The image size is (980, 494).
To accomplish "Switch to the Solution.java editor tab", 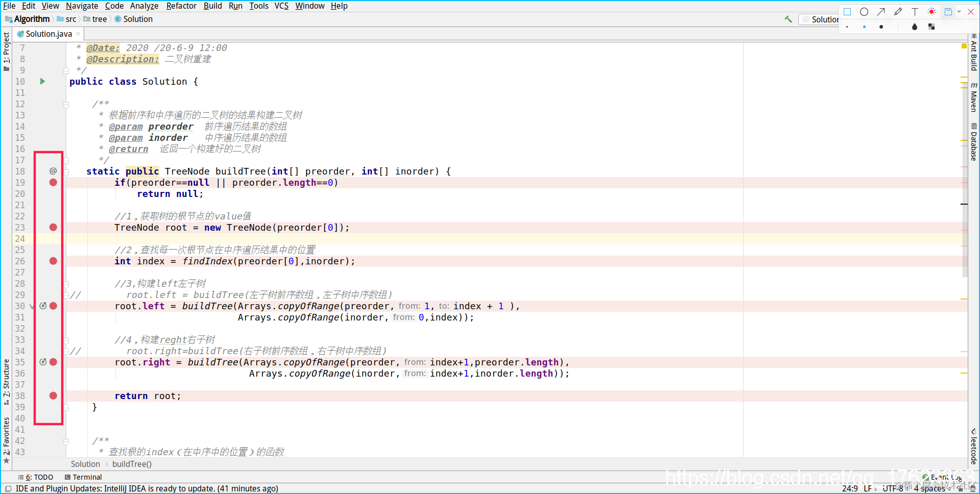I will [x=49, y=34].
